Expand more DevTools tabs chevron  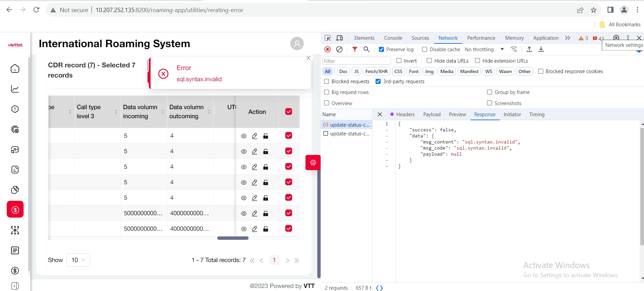568,38
